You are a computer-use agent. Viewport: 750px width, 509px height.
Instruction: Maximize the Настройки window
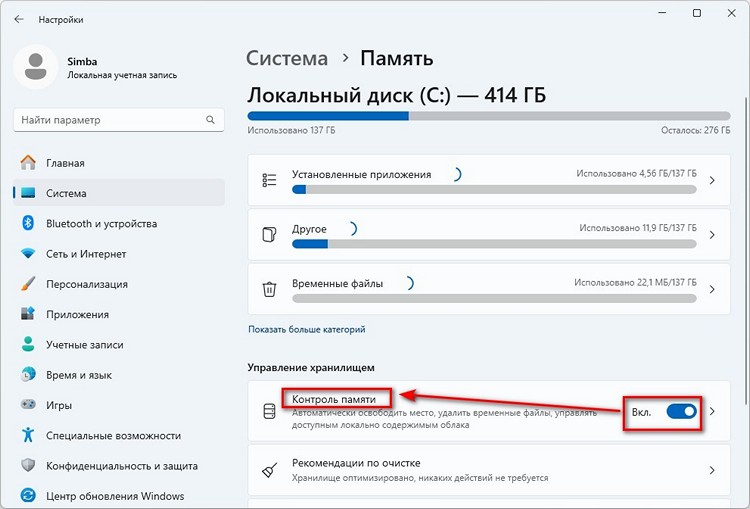pos(697,13)
